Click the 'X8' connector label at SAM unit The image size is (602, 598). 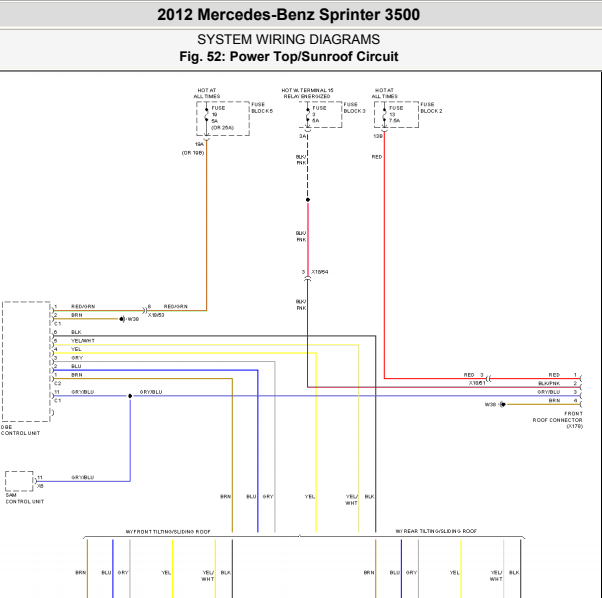point(40,486)
